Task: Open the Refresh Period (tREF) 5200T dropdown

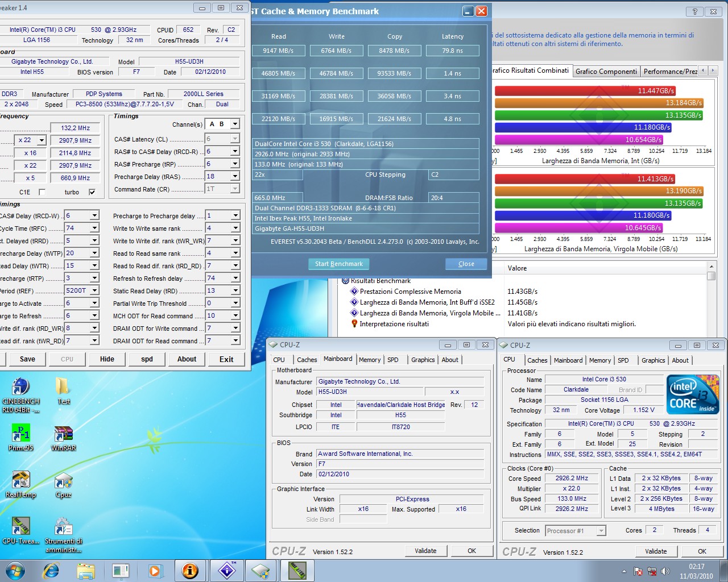Action: (94, 290)
